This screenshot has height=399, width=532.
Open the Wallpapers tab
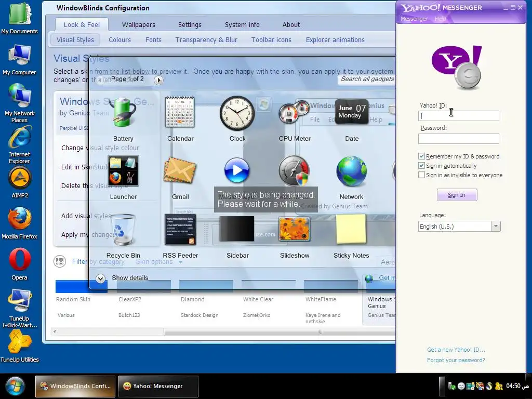pyautogui.click(x=138, y=24)
